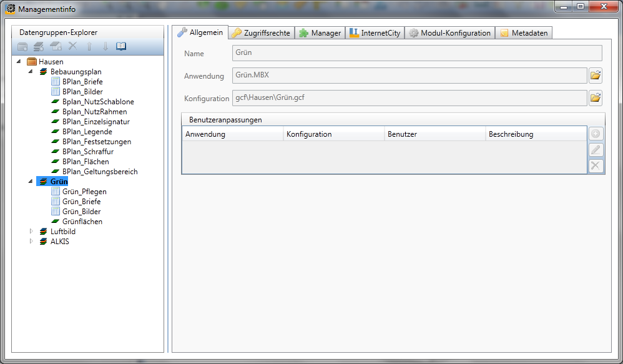Switch to the Metadaten tab
Screen dimensions: 623x364
[524, 32]
